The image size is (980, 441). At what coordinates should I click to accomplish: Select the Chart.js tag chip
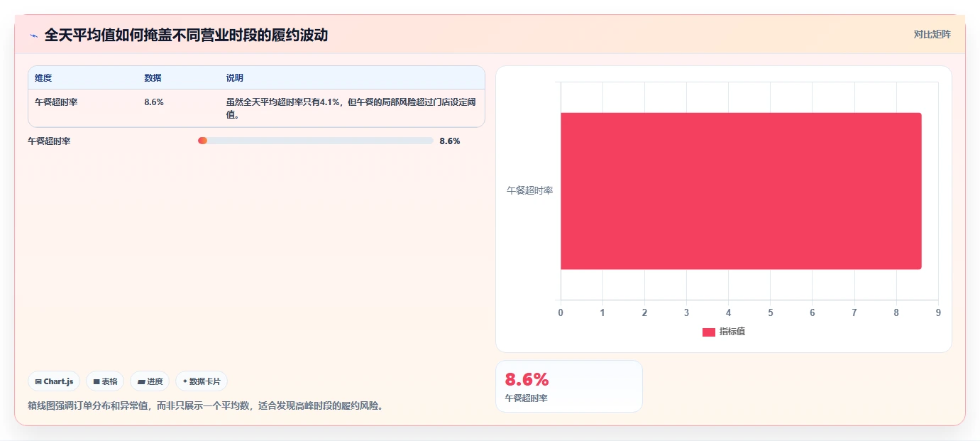[x=54, y=381]
